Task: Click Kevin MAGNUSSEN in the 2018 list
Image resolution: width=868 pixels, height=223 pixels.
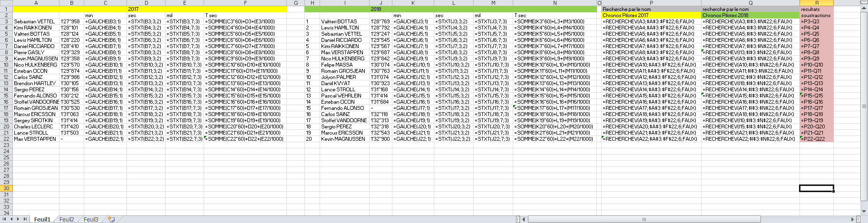Action: [x=345, y=139]
